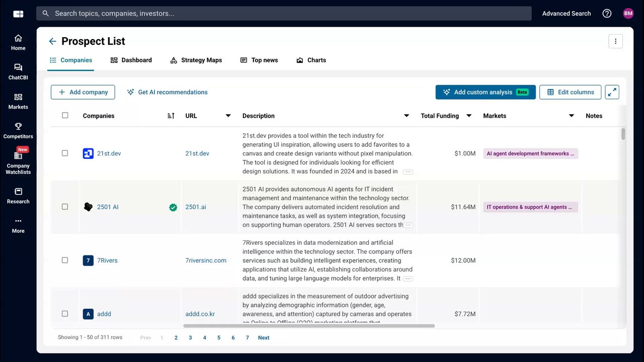Open the BM user profile avatar
Screen dimensions: 644x362
click(628, 14)
